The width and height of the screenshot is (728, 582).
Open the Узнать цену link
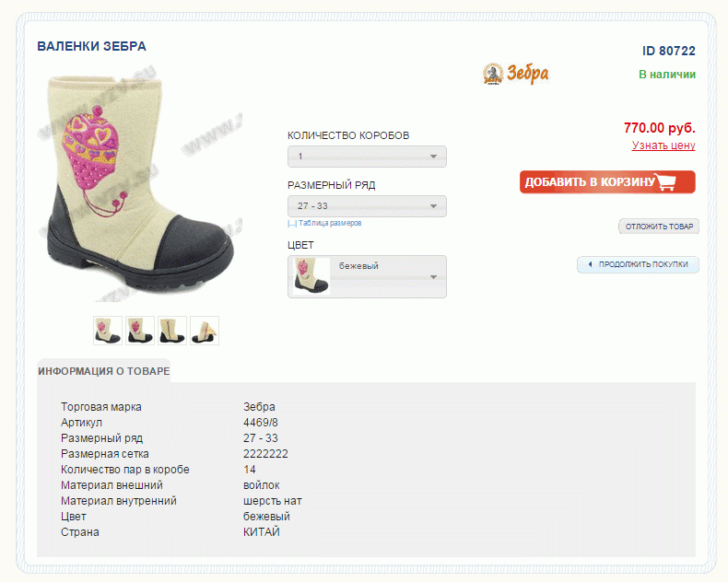[x=663, y=145]
